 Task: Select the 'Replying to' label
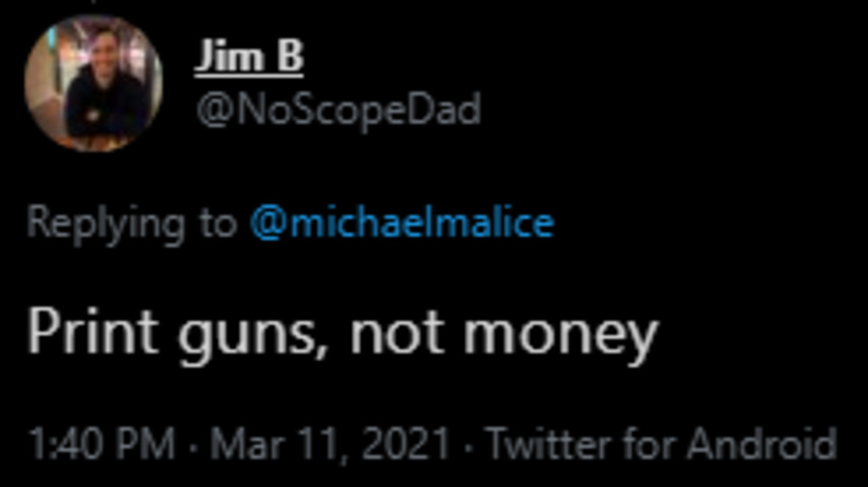coord(131,224)
